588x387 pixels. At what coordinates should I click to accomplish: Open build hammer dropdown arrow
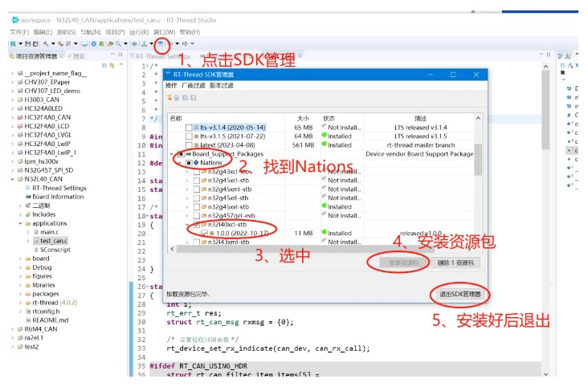coord(53,44)
